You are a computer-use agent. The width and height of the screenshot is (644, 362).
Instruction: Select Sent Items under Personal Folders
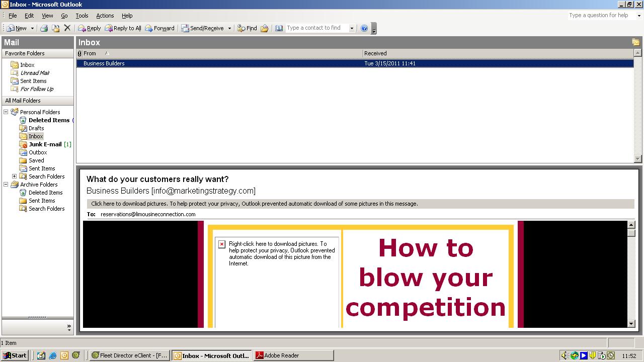[42, 168]
